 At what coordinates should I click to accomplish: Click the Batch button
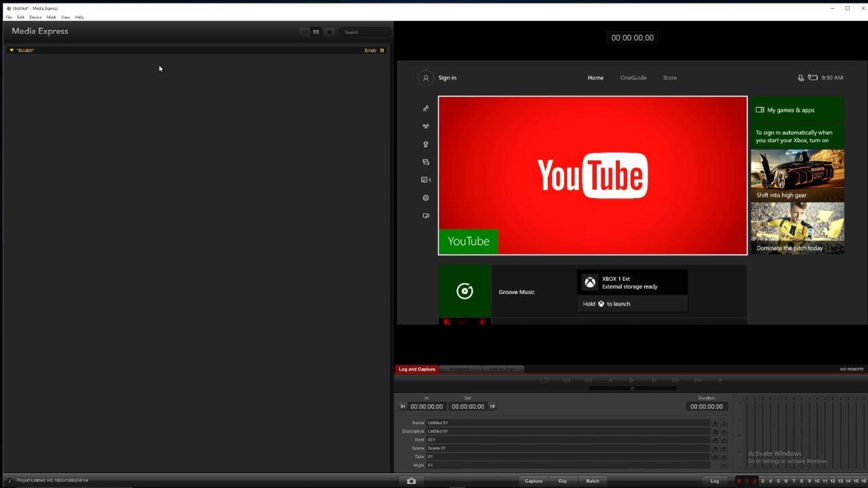point(593,481)
